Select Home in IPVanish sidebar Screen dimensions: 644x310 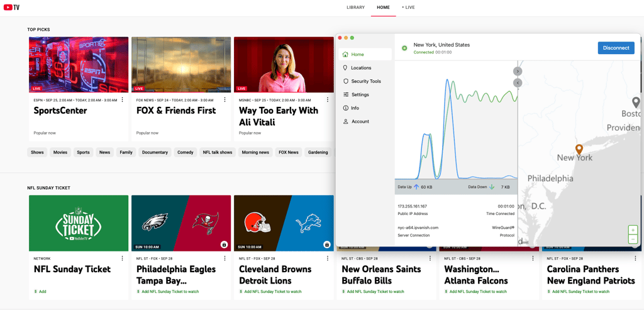[365, 54]
